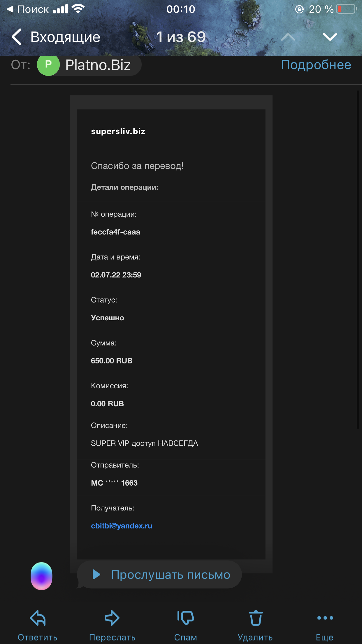Open more options via three dots icon

click(x=325, y=618)
